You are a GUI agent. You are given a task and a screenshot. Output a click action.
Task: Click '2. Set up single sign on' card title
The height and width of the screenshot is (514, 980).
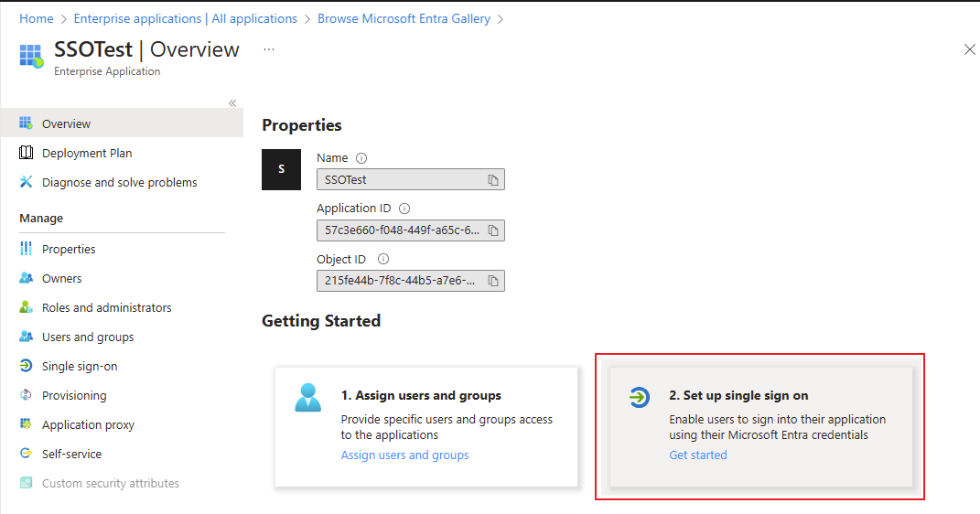(x=738, y=395)
